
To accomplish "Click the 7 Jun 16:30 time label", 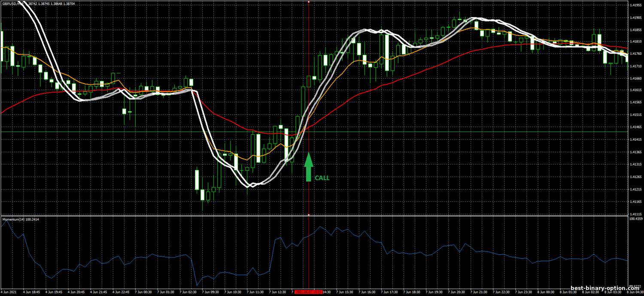I will [x=368, y=292].
